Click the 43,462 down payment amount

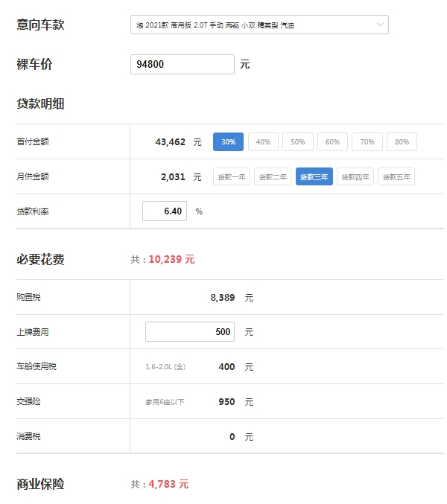coord(171,141)
